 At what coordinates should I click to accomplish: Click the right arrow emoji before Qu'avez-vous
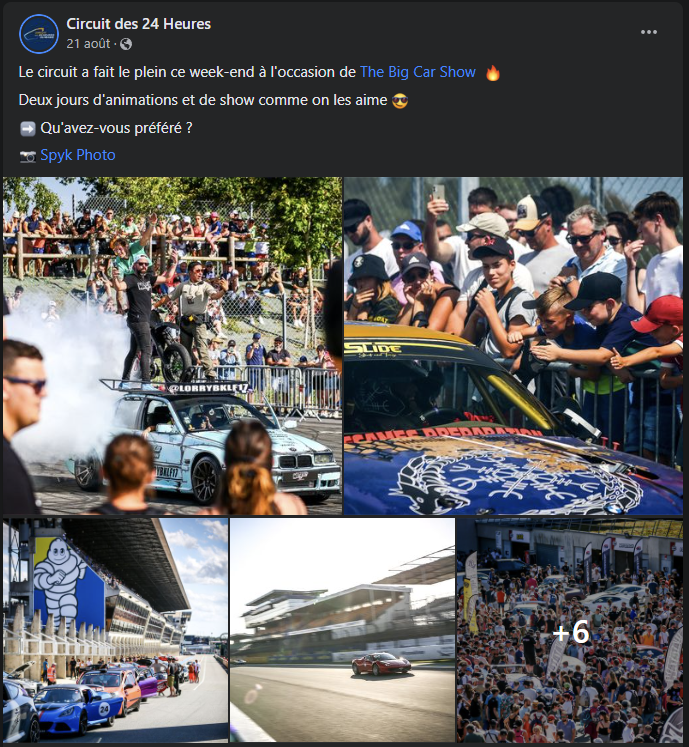tap(28, 129)
